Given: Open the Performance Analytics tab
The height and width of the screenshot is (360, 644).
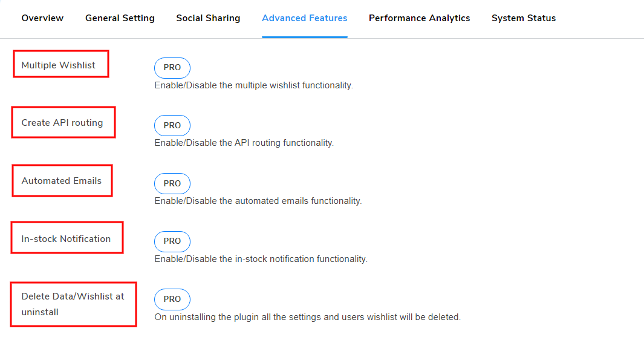Looking at the screenshot, I should [x=419, y=18].
